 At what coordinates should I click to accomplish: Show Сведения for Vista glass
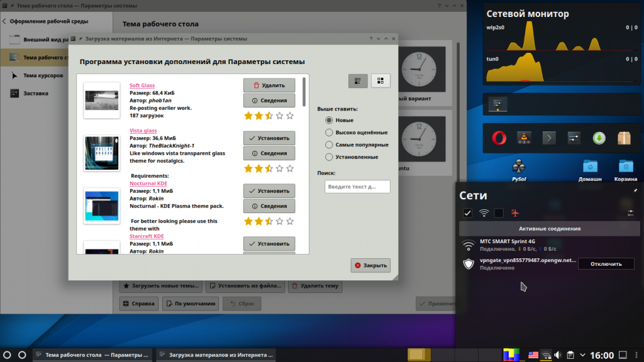[269, 153]
